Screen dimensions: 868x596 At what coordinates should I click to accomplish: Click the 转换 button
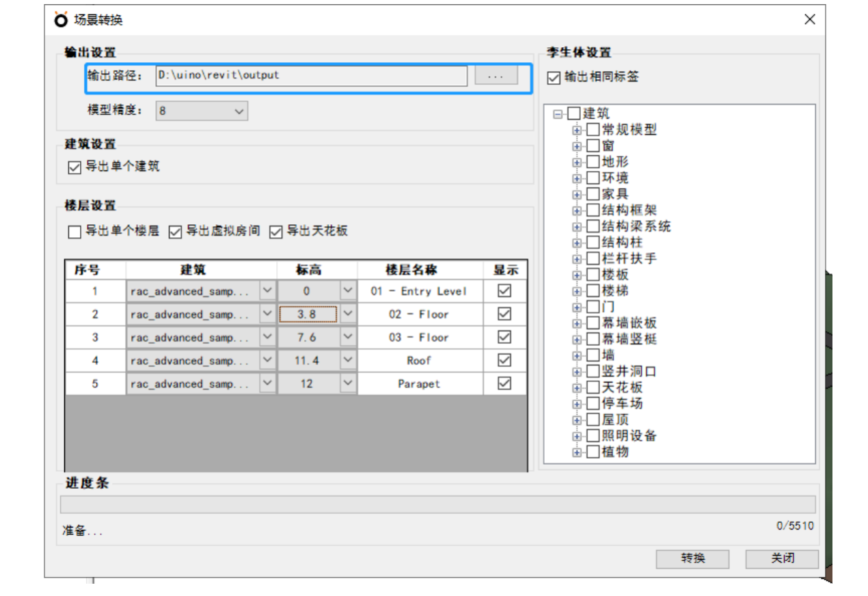pyautogui.click(x=692, y=558)
